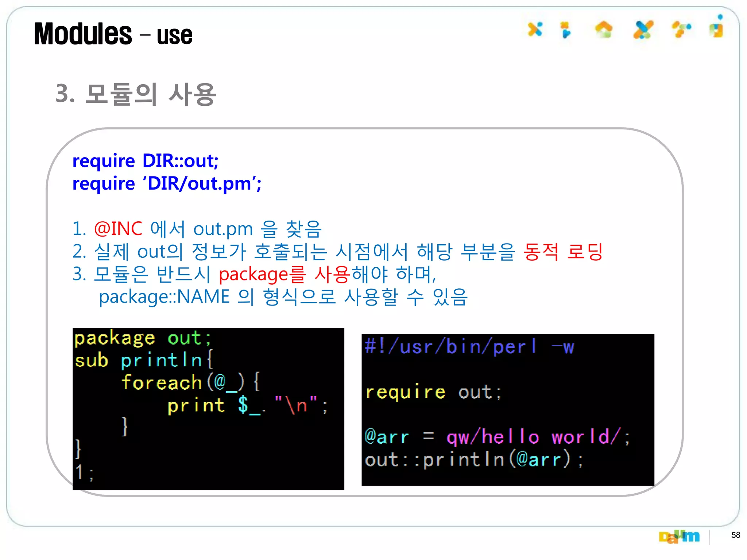Click the page number 58
The height and width of the screenshot is (560, 747).
pyautogui.click(x=736, y=535)
